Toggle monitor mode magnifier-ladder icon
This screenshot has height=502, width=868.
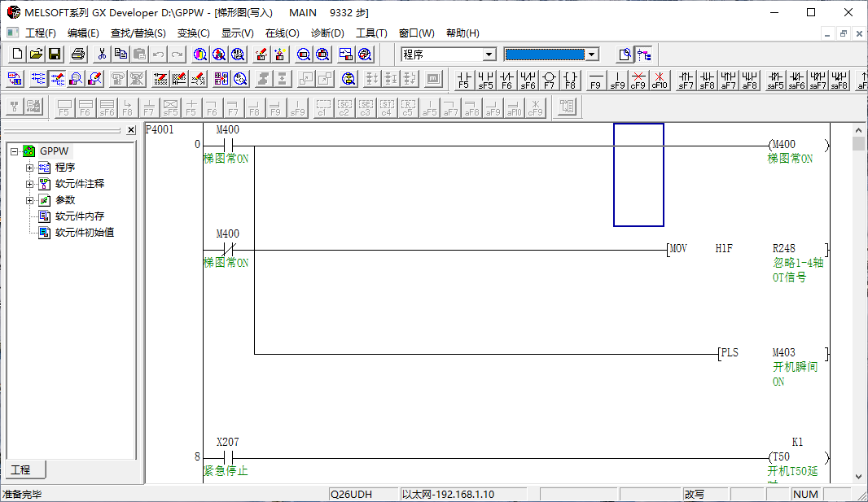pyautogui.click(x=77, y=79)
